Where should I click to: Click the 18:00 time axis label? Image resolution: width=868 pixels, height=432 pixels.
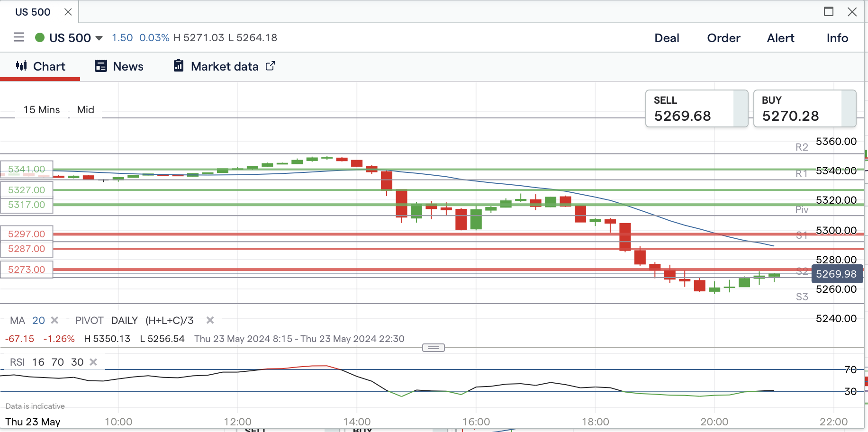click(596, 422)
